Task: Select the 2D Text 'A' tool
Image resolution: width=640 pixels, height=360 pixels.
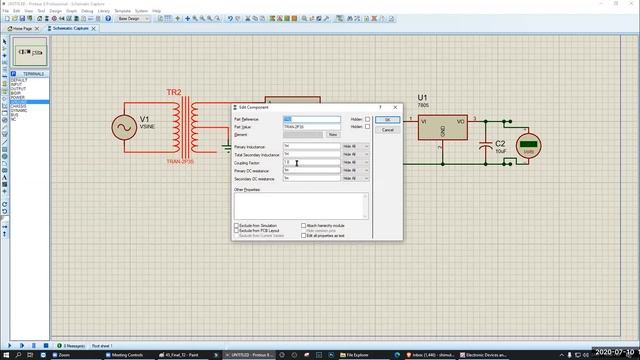Action: click(4, 178)
